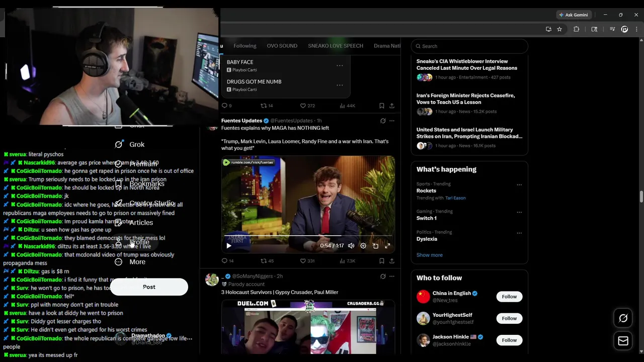Enter fullscreen on the Fuentes video
The width and height of the screenshot is (644, 362).
coord(387,246)
